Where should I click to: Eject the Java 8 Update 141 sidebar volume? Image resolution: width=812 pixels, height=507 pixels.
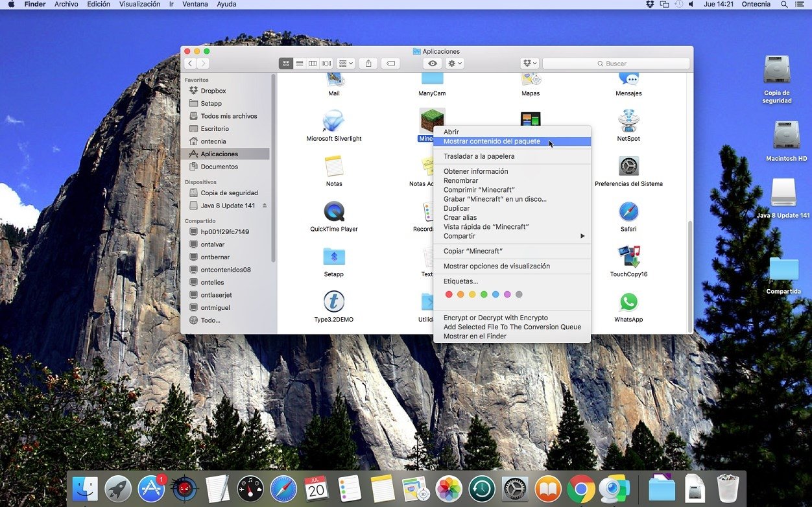[x=264, y=206]
